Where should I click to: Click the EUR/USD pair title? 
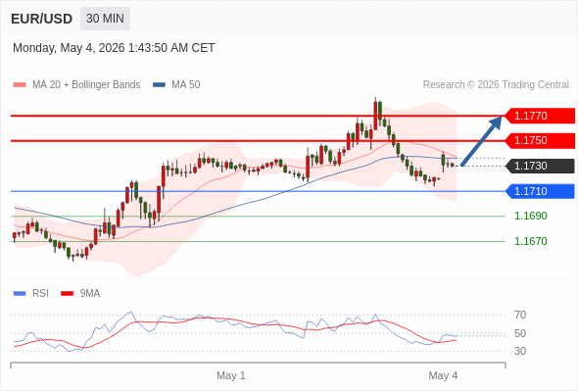pos(42,19)
